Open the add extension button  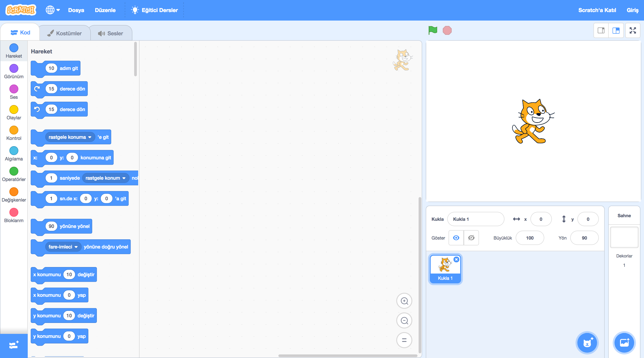(14, 345)
